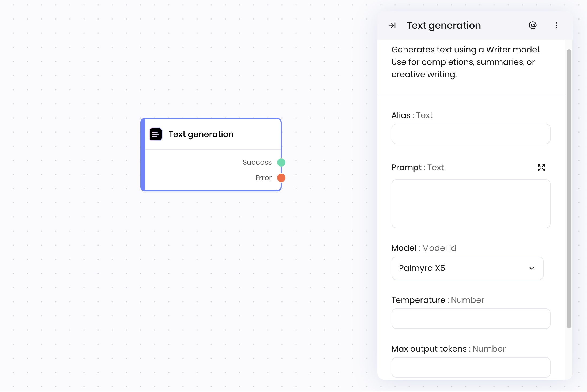Click the Model dropdown chevron arrow

[x=532, y=268]
